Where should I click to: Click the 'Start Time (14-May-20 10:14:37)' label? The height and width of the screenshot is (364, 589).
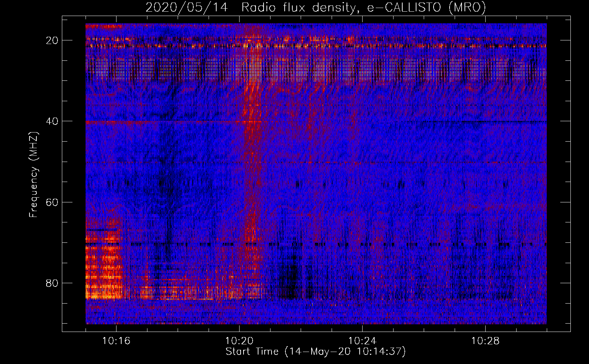coord(316,352)
